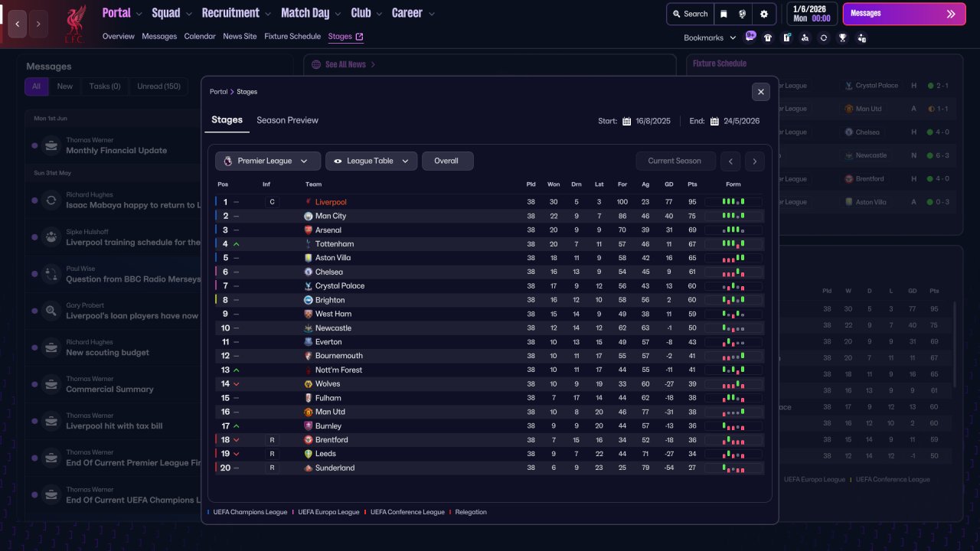
Task: Click the Overall filter button
Action: (x=448, y=161)
